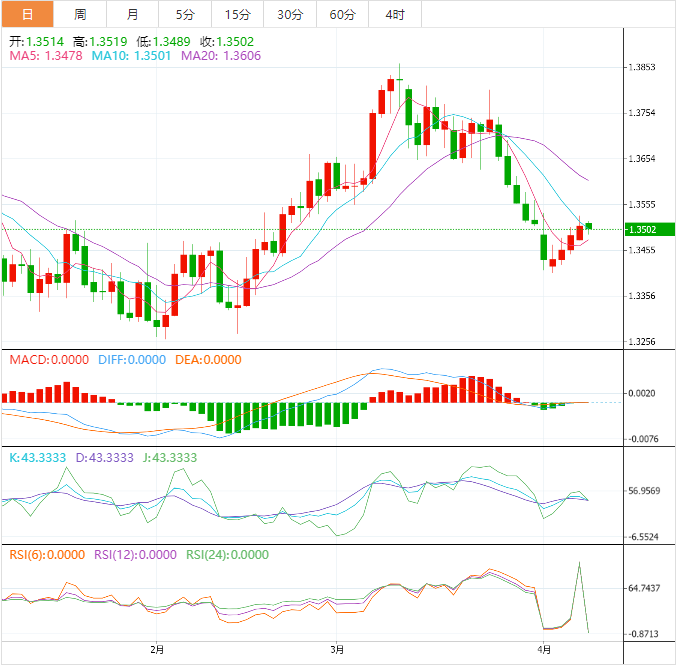Click the K:43.3333 KDJ label
This screenshot has height=667, width=680.
38,457
